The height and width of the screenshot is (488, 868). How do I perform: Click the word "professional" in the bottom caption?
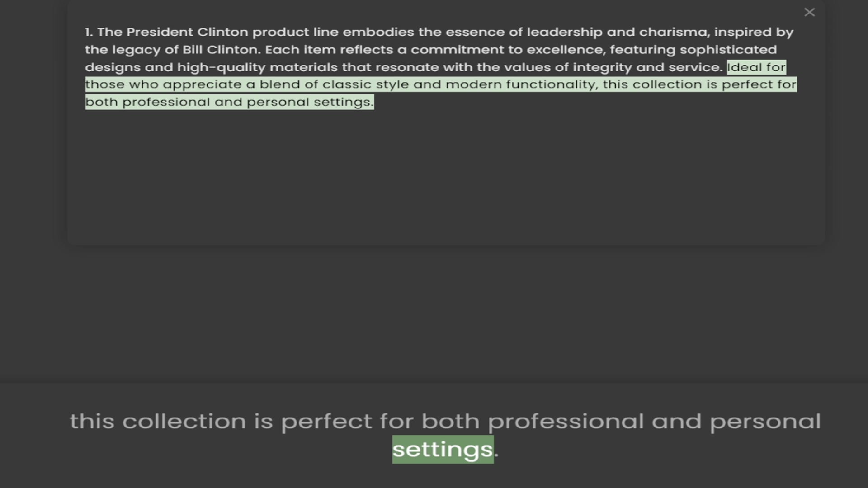tap(566, 421)
